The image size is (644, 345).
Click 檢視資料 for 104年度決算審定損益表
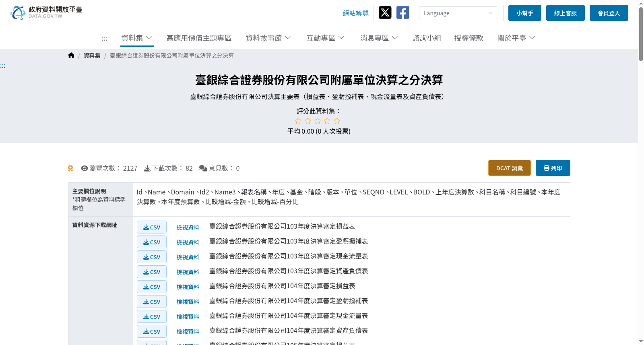(188, 287)
